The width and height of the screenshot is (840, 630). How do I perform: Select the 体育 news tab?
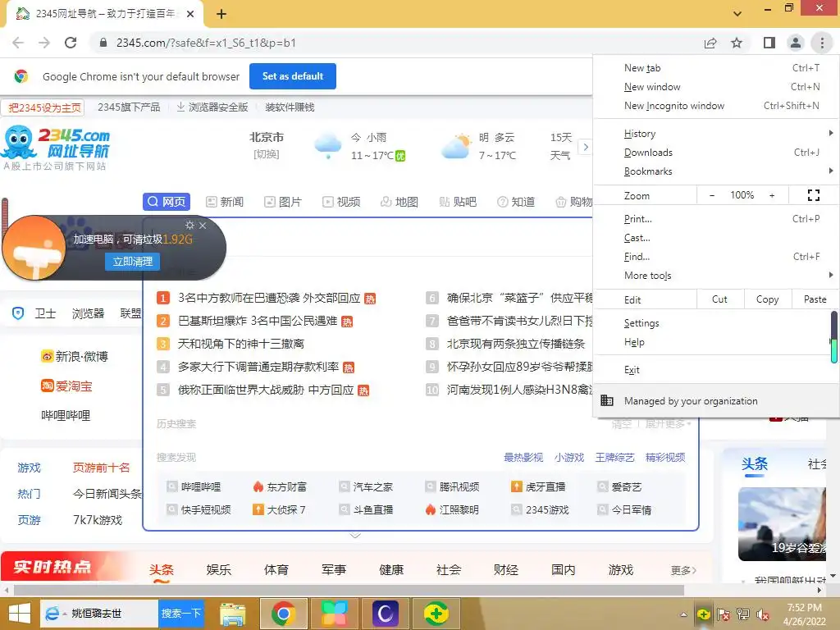[x=276, y=569]
